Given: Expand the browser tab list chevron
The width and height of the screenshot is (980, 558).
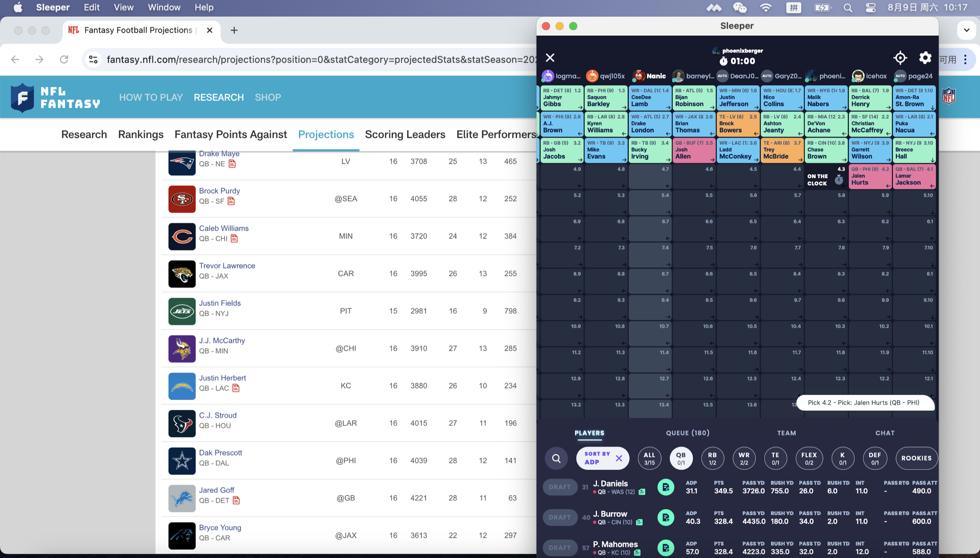Looking at the screenshot, I should [x=966, y=30].
